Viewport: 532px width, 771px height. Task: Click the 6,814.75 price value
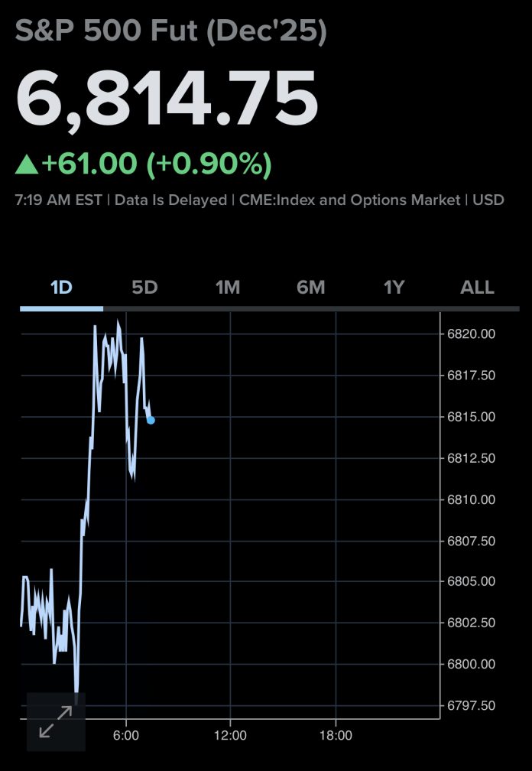point(167,99)
